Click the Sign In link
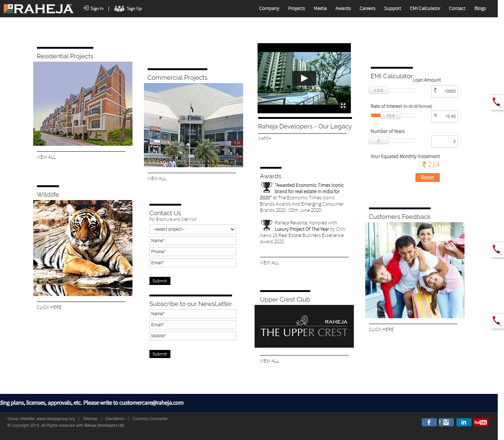 (97, 8)
